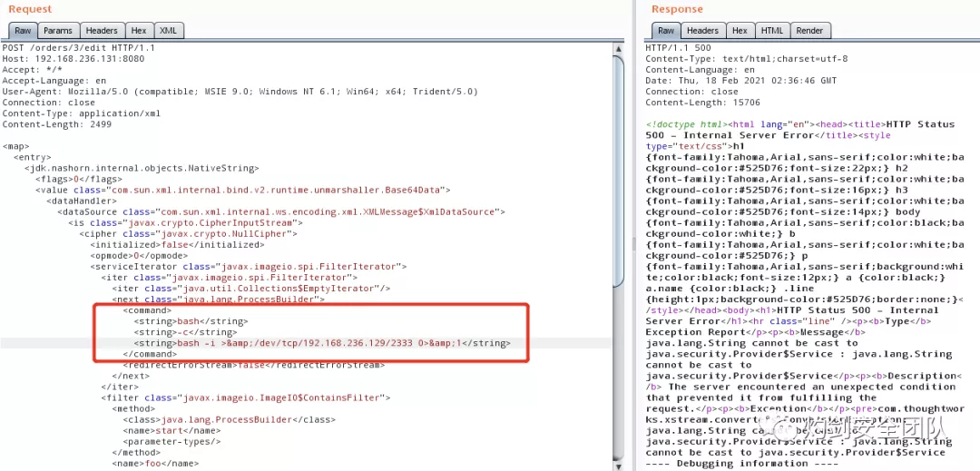Click the jdk.nashorn.internal.objects.NativeString line
This screenshot has width=980, height=471.
[142, 168]
